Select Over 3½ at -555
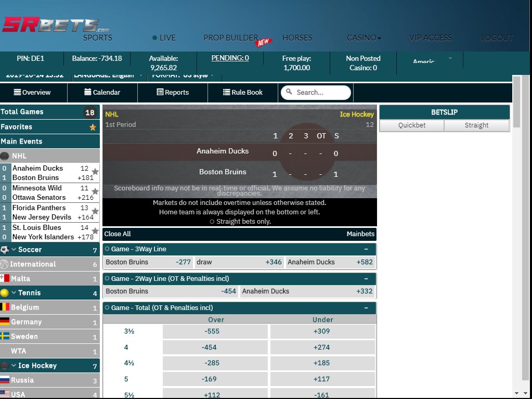The width and height of the screenshot is (532, 399). tap(215, 331)
